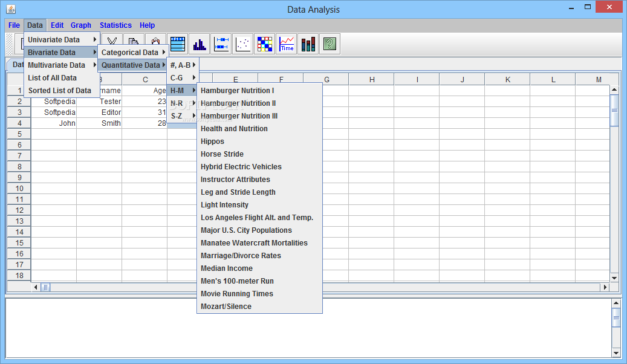Pick the Horse Stride dataset
627x364 pixels.
pos(259,154)
